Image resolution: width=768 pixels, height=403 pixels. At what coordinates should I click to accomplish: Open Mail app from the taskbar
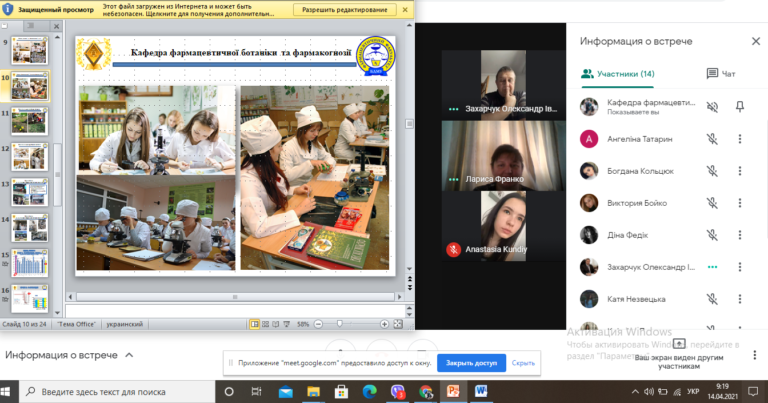(285, 392)
